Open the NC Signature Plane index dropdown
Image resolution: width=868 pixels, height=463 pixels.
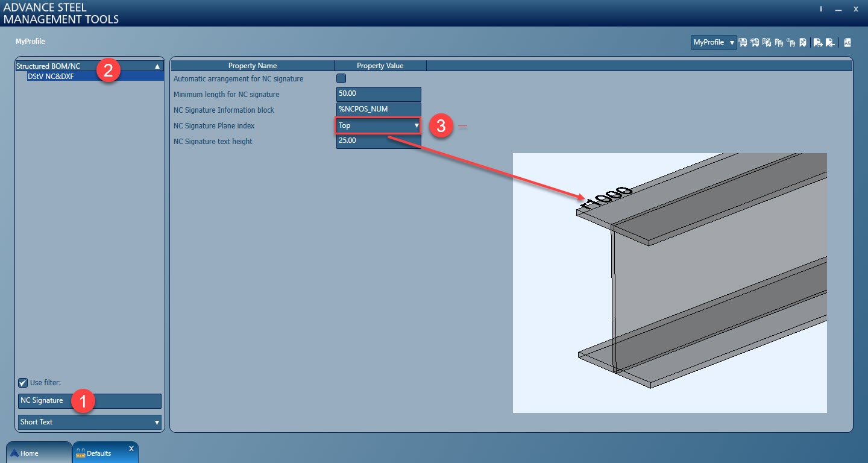pyautogui.click(x=416, y=125)
